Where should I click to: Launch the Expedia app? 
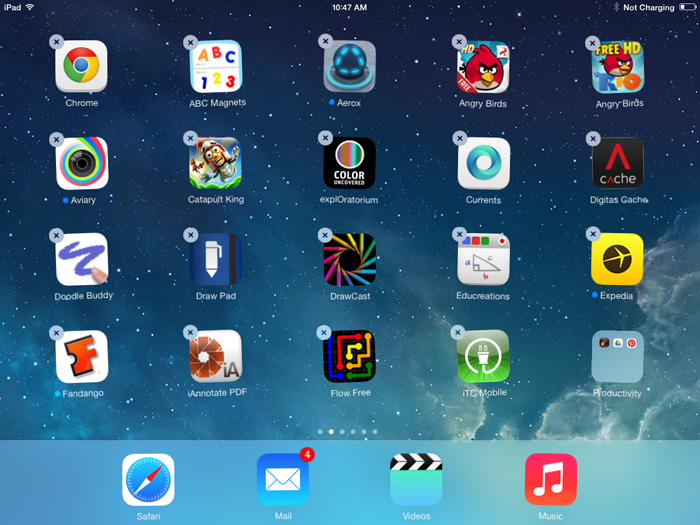617,259
